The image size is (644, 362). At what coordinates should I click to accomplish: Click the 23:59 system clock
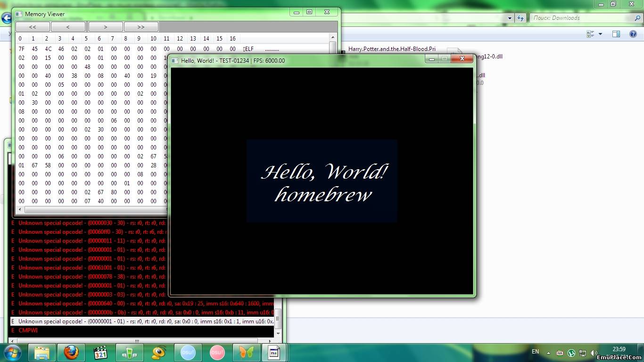(619, 349)
